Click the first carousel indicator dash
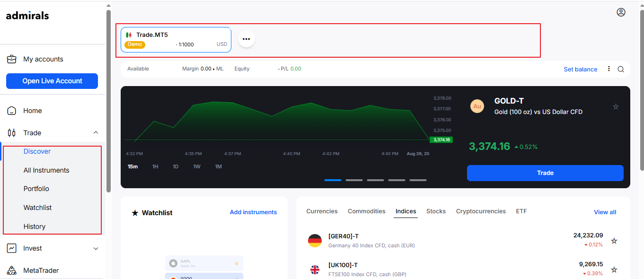The image size is (644, 279). pyautogui.click(x=333, y=180)
